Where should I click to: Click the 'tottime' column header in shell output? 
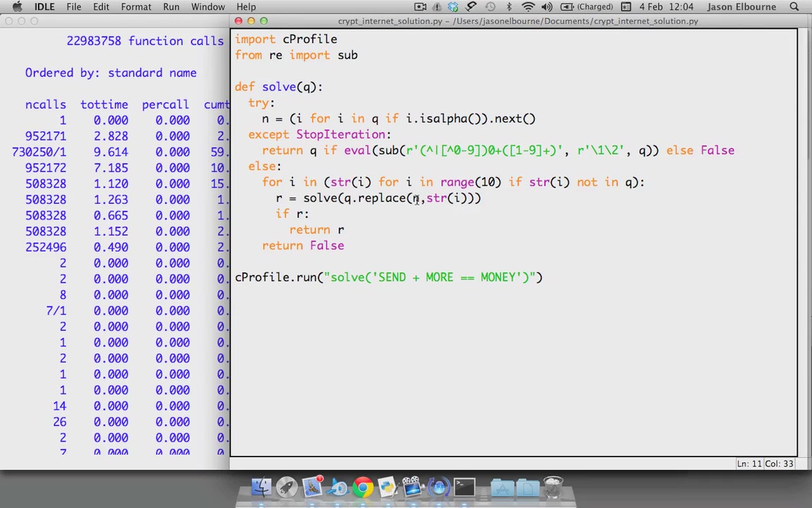(x=104, y=104)
